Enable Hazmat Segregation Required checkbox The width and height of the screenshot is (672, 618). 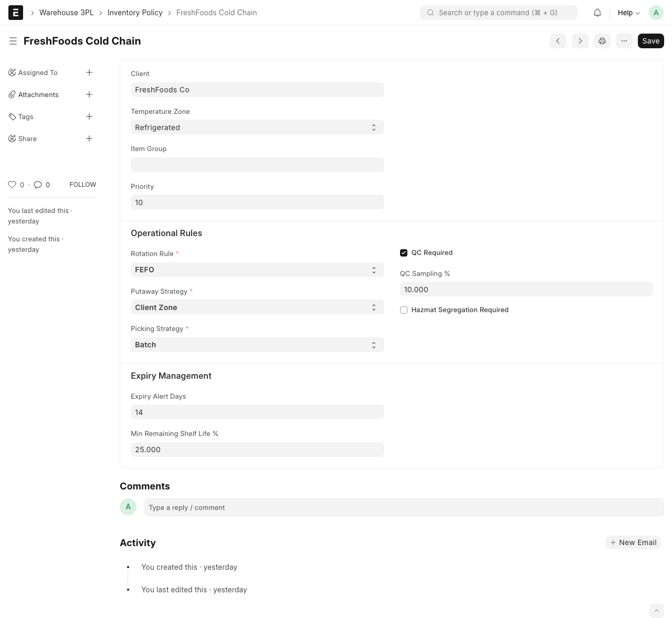pos(404,310)
